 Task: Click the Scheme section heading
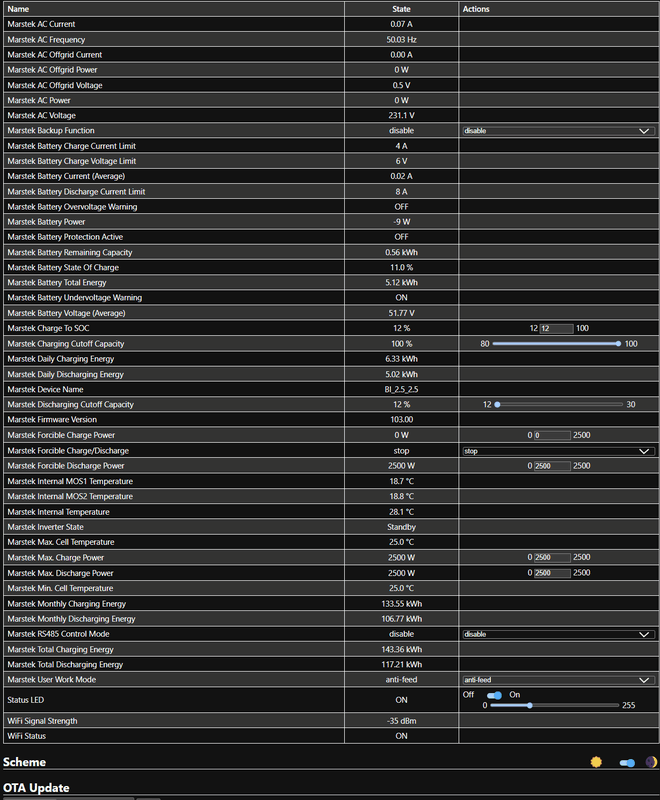pyautogui.click(x=24, y=762)
